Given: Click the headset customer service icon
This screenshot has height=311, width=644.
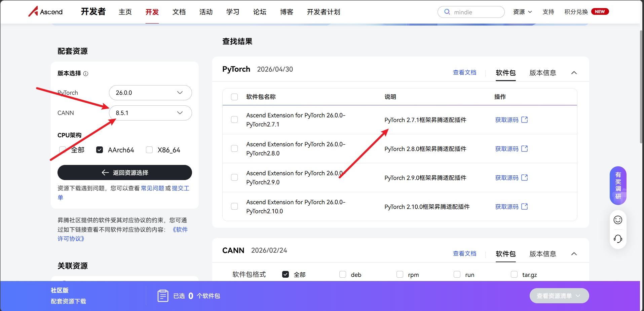Looking at the screenshot, I should [x=618, y=239].
